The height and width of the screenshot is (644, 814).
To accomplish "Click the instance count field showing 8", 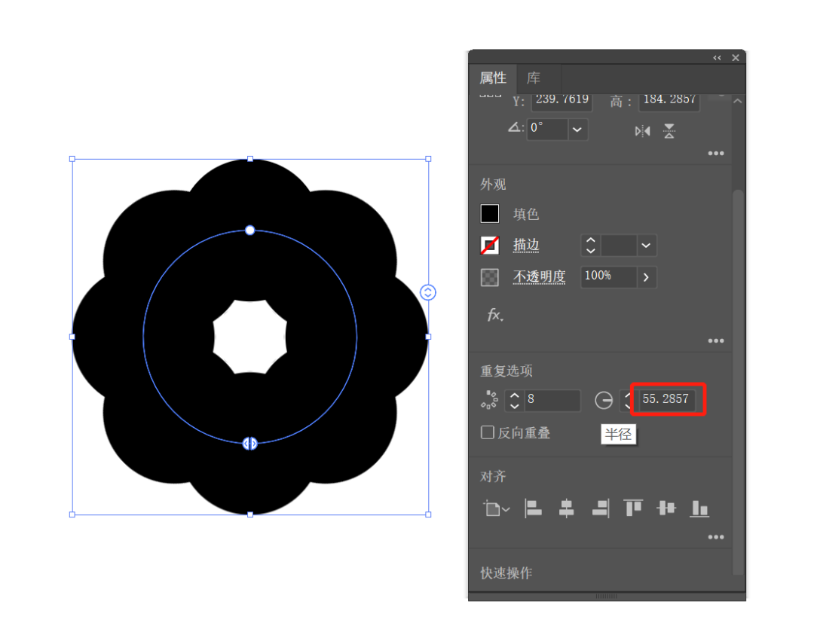I will tap(552, 400).
